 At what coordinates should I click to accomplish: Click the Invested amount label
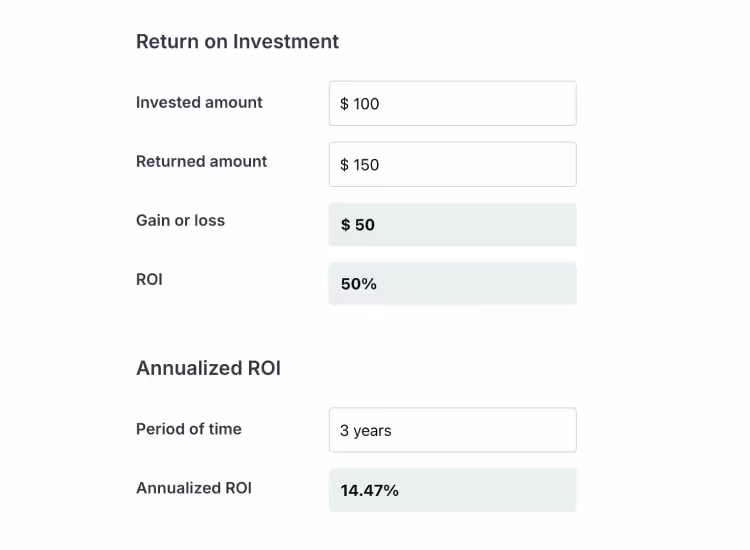tap(199, 102)
